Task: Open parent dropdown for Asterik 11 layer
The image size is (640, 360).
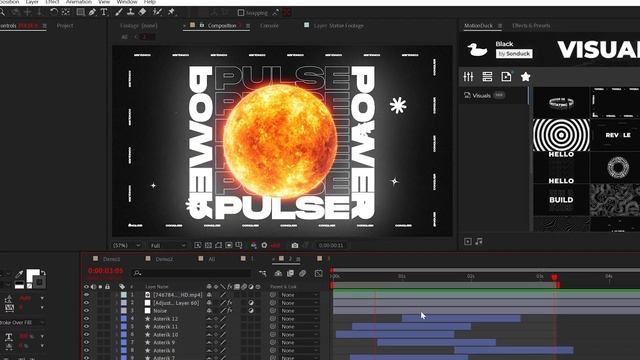Action: click(299, 327)
